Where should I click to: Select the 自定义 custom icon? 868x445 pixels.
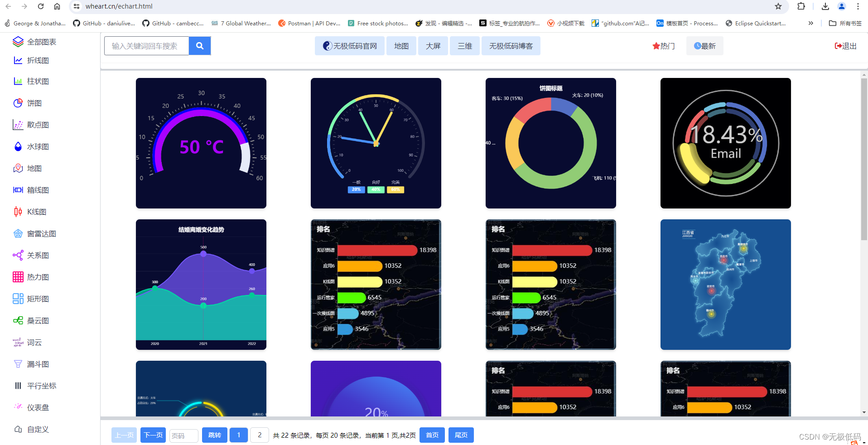click(18, 429)
